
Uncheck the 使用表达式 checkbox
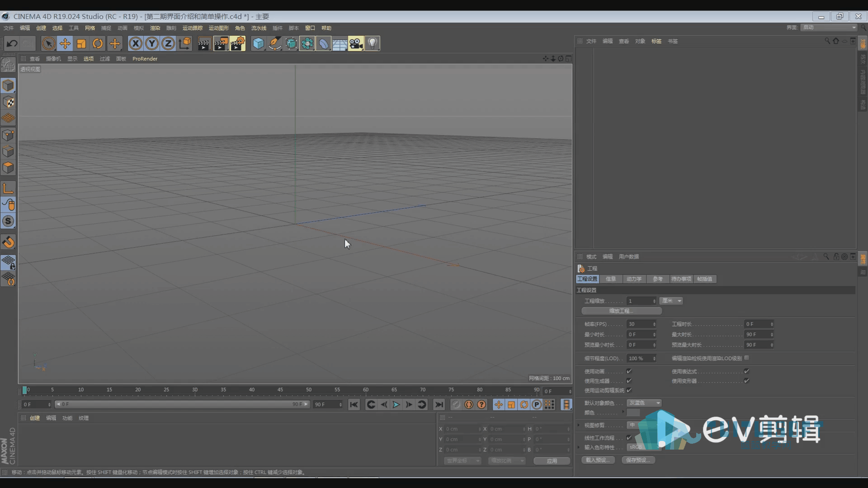[746, 371]
